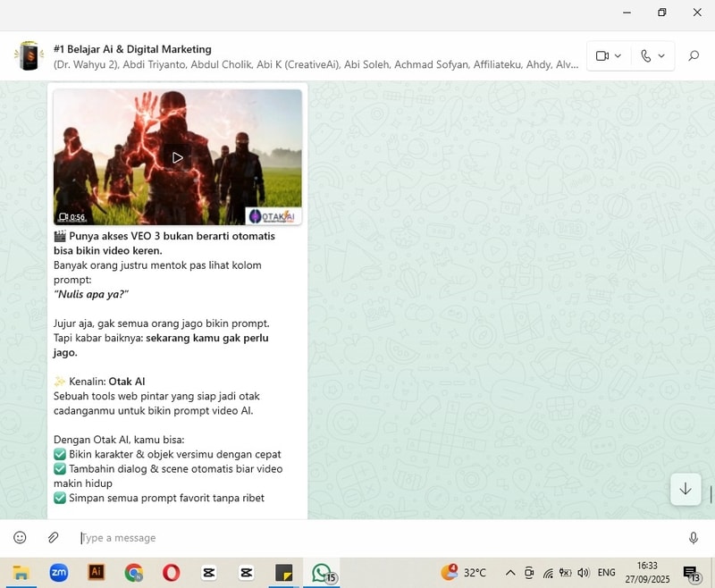
Task: Open the notification center with 13 alerts
Action: click(691, 574)
